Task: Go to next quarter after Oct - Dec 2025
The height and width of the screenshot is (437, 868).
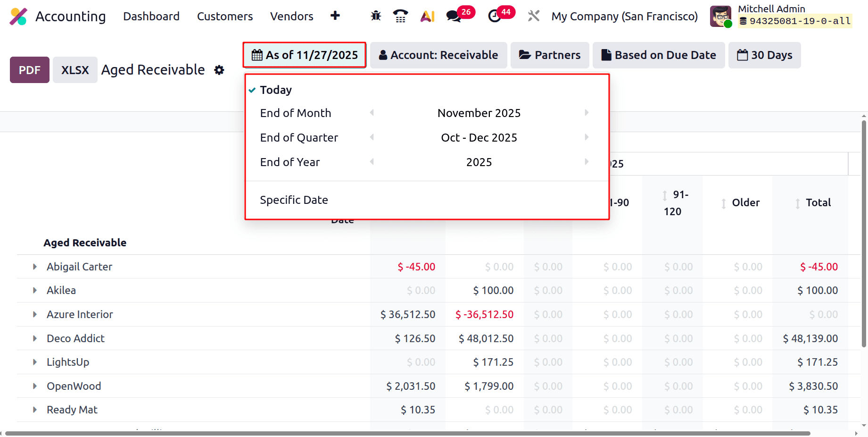Action: tap(587, 137)
